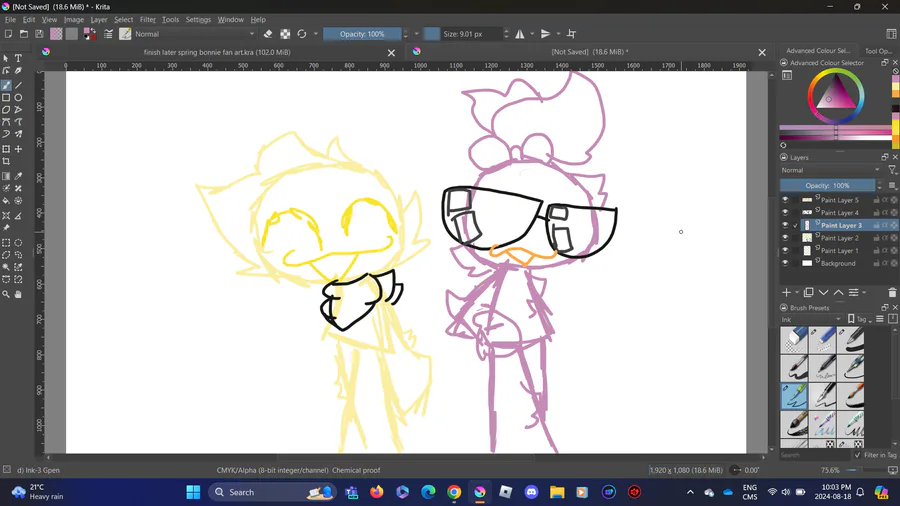Open an existing document icon
Viewport: 900px width, 506px height.
tap(24, 34)
